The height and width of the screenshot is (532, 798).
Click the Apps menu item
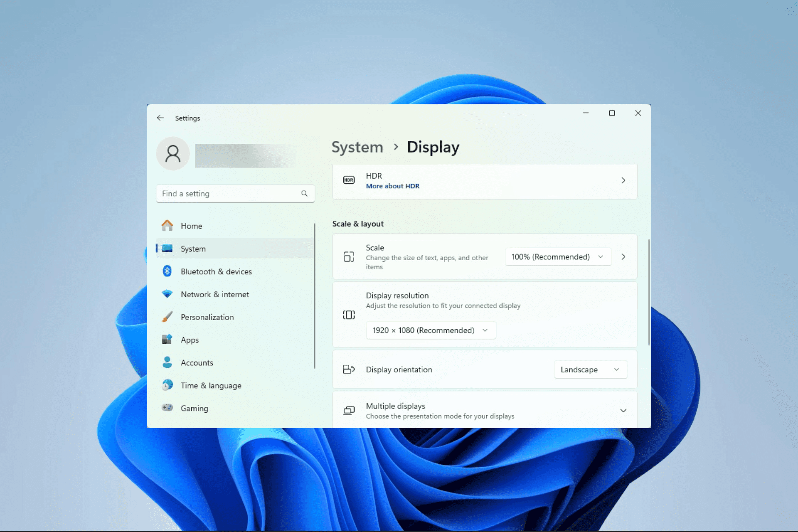pyautogui.click(x=190, y=340)
